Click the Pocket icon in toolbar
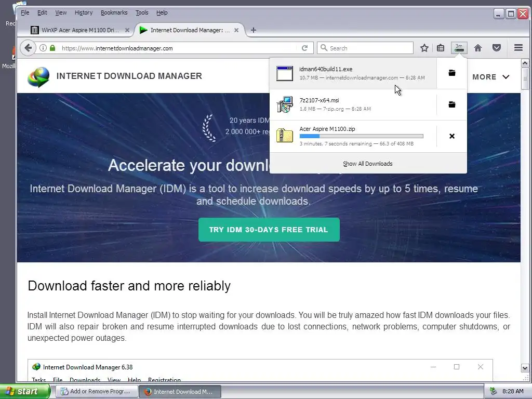Viewport: 532px width, 399px height. click(x=497, y=48)
